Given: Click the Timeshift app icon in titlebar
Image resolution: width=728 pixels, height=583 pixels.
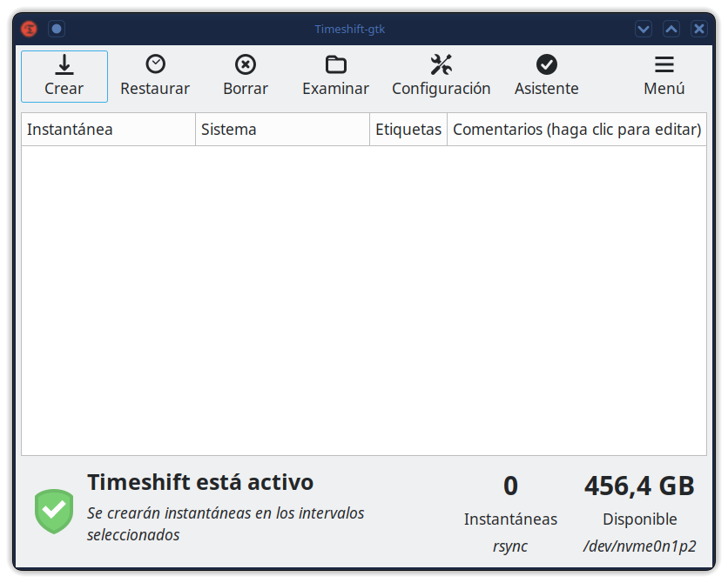Looking at the screenshot, I should click(30, 29).
